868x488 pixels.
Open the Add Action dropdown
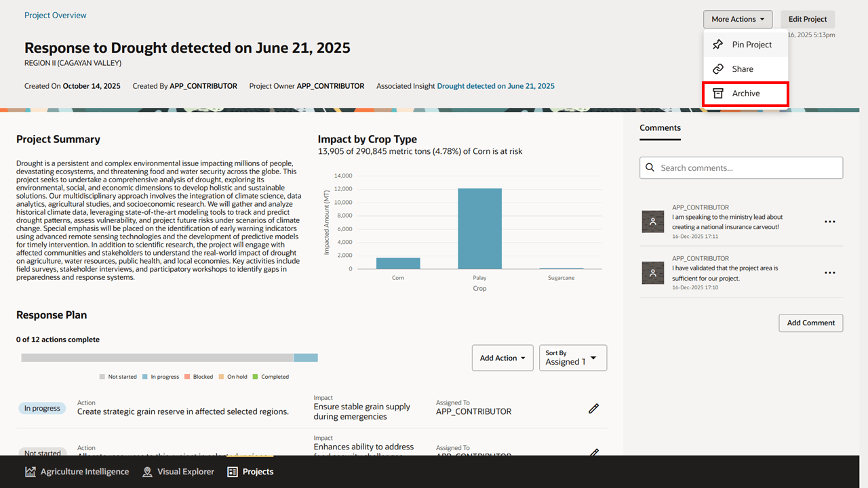tap(502, 357)
